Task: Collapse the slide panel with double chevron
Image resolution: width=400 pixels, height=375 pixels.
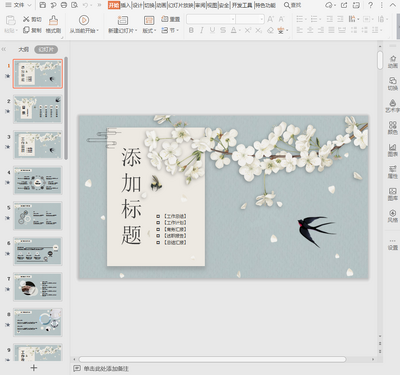Action: [x=4, y=49]
